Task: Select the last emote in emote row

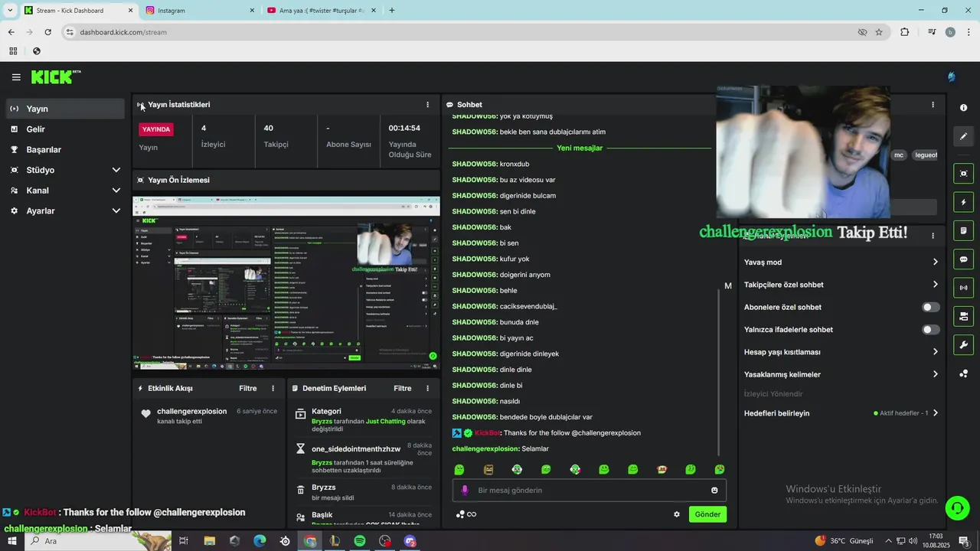Action: [720, 469]
